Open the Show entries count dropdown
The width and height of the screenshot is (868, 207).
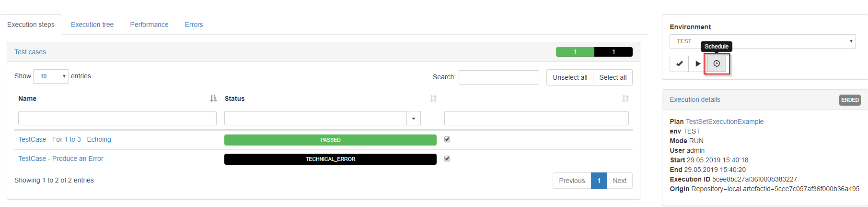pos(51,76)
